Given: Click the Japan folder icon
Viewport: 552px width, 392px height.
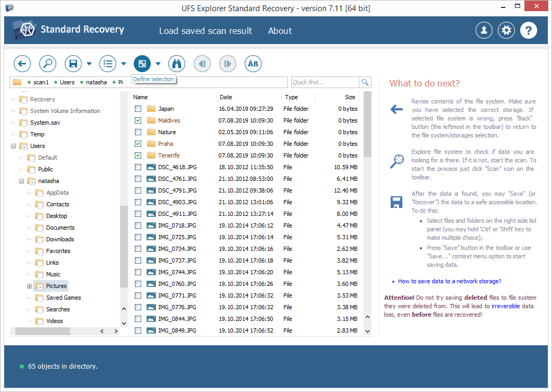Looking at the screenshot, I should click(151, 109).
